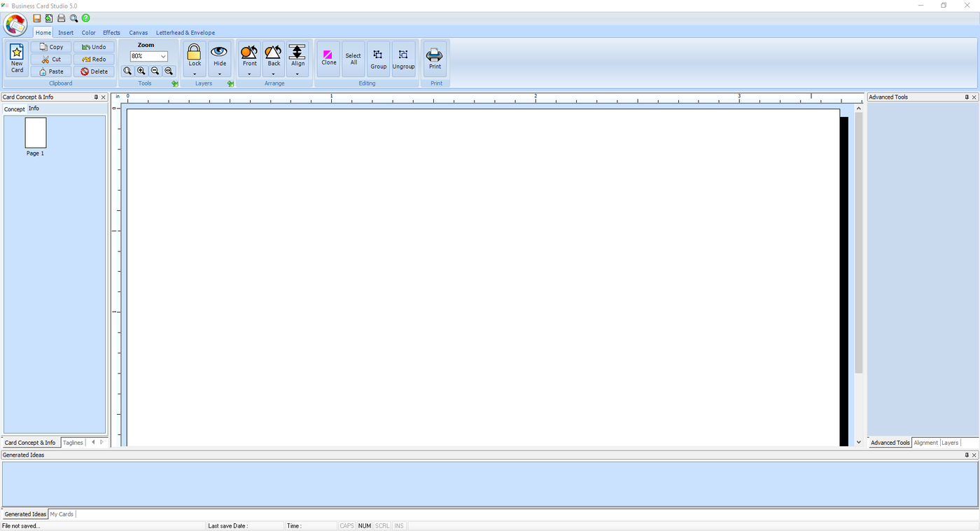Screen dimensions: 980x531
Task: Close the Generated Ideas panel
Action: (974, 455)
